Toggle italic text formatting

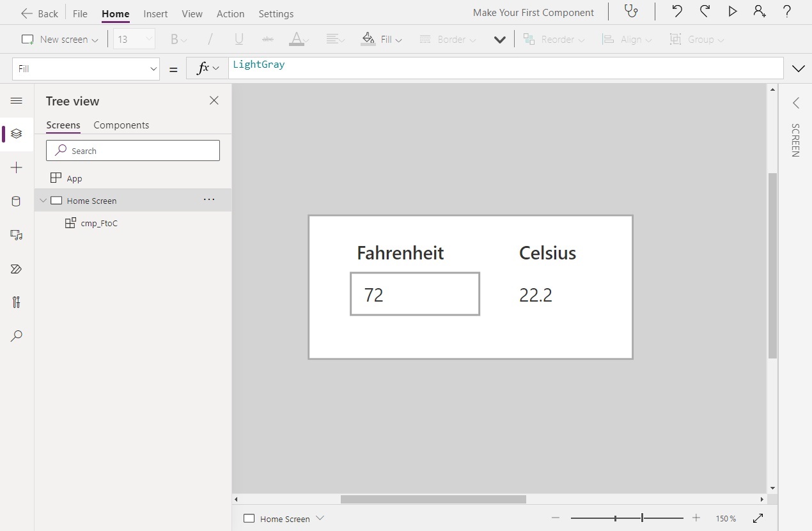click(209, 39)
